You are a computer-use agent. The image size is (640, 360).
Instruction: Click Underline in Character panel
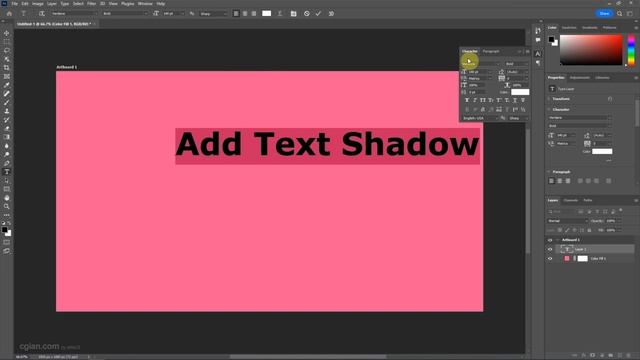tap(515, 100)
